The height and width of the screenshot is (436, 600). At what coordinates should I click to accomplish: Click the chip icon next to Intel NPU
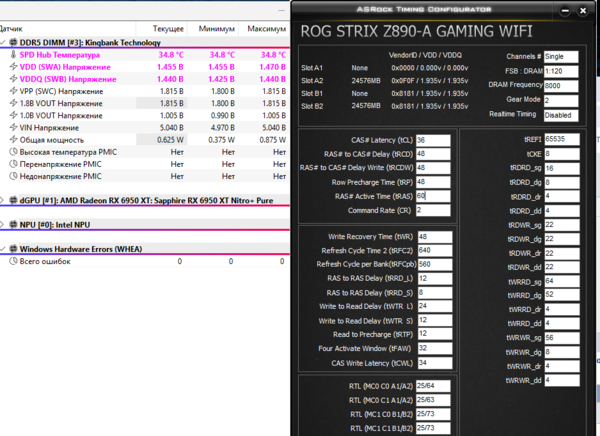click(x=13, y=225)
